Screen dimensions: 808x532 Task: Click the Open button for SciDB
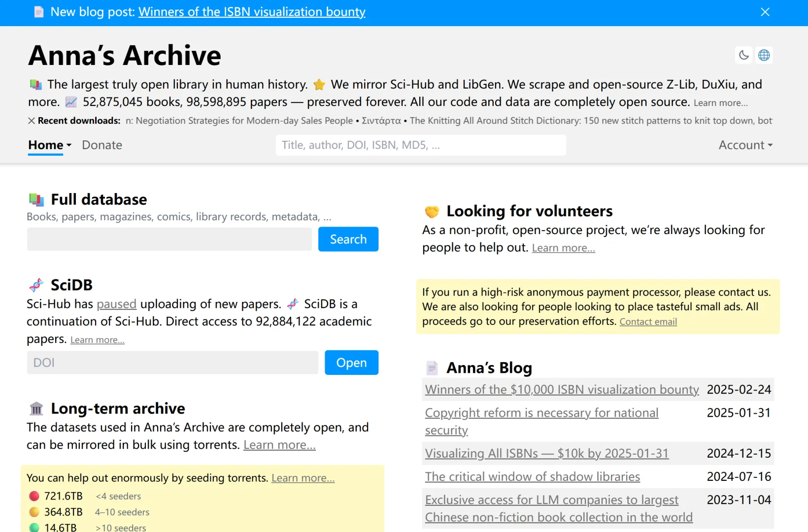click(x=351, y=363)
